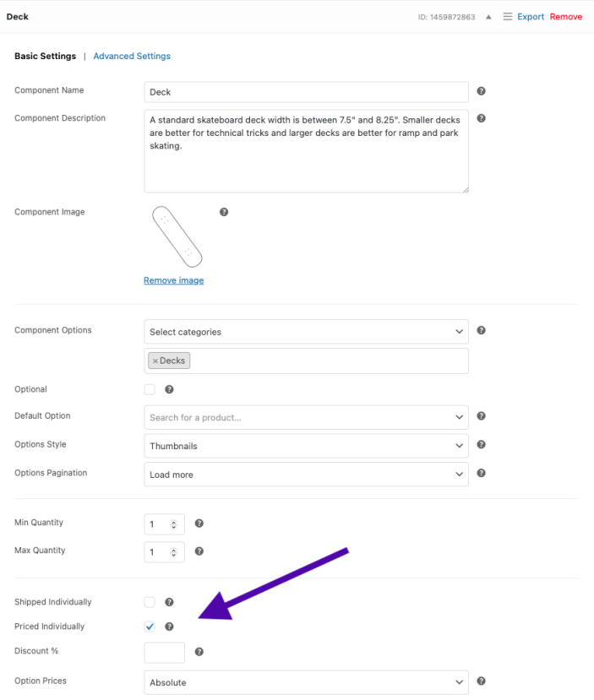Collapse the Deck component panel triangle
594x700 pixels.
pyautogui.click(x=488, y=17)
